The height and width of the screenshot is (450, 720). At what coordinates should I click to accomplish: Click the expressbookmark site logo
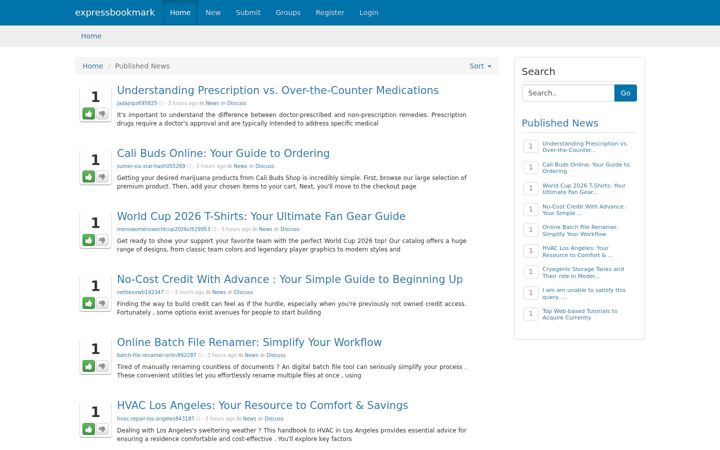[115, 12]
